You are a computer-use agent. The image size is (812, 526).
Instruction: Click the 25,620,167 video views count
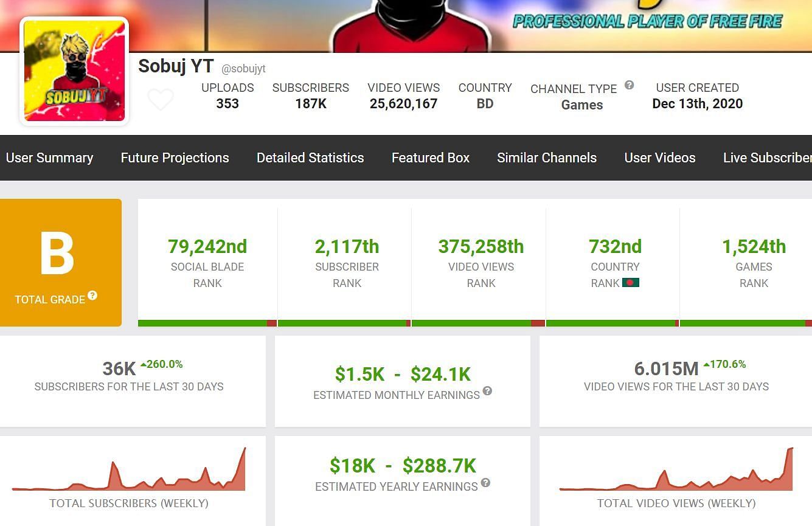pos(403,103)
